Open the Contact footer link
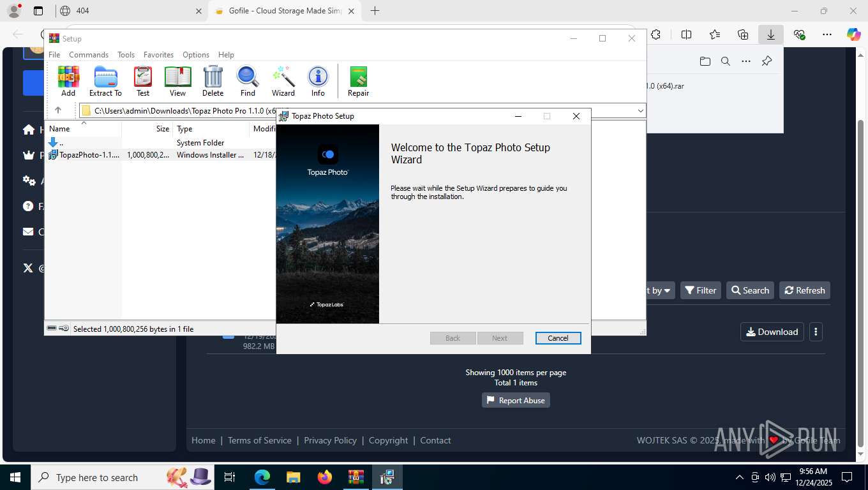The image size is (868, 490). click(435, 440)
